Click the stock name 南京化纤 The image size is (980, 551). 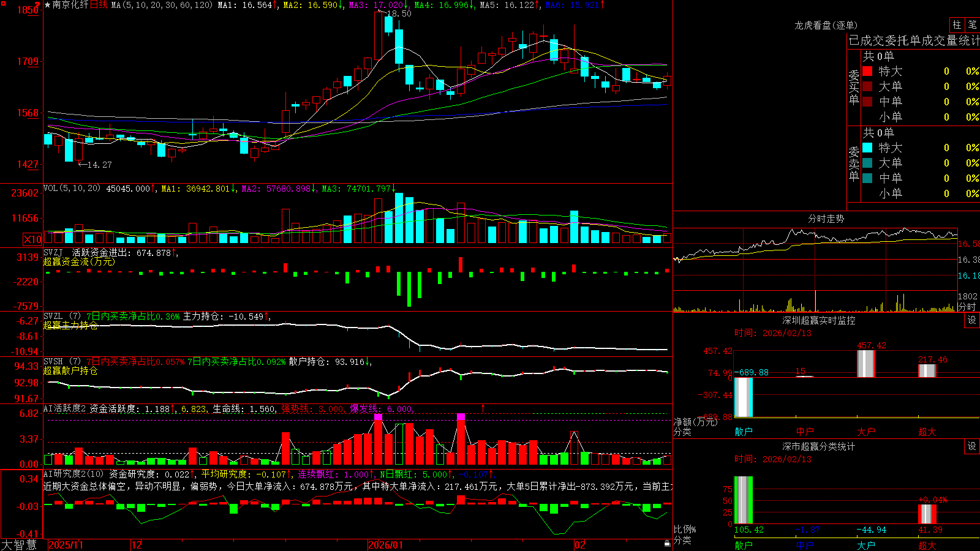point(70,5)
